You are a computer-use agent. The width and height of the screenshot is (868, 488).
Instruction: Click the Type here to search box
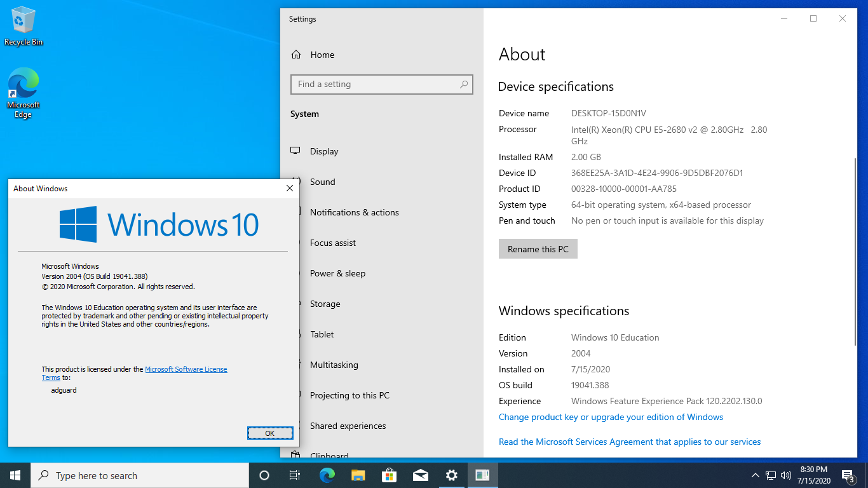[140, 475]
